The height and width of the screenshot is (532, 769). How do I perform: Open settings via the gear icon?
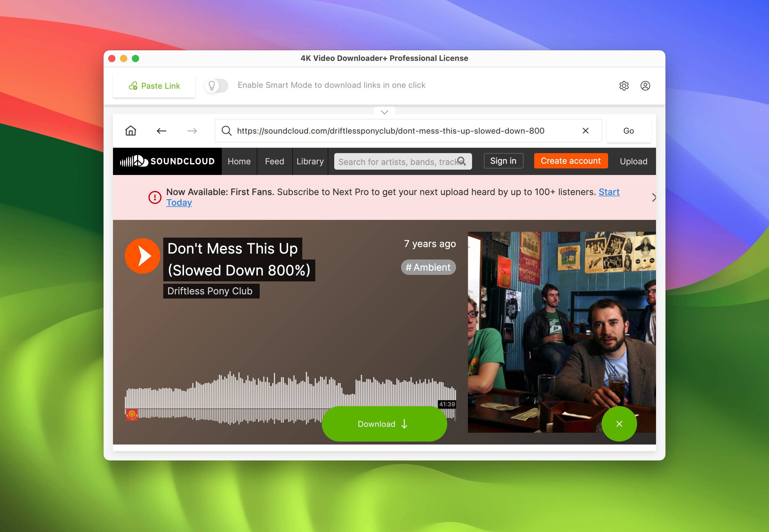[x=623, y=86]
